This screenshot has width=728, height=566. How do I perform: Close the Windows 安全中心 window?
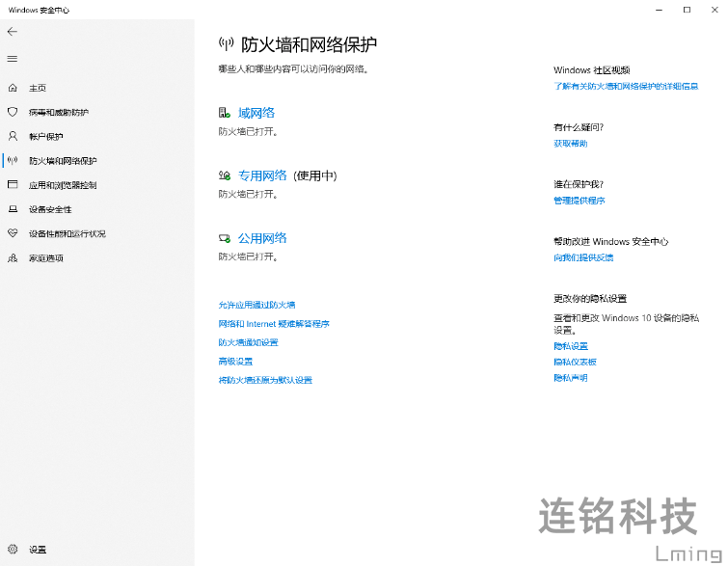715,10
